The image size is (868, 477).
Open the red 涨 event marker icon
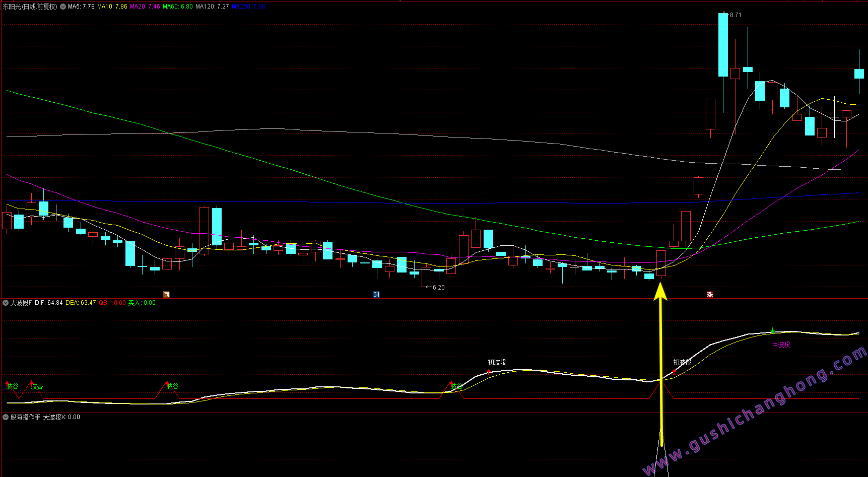[x=710, y=295]
